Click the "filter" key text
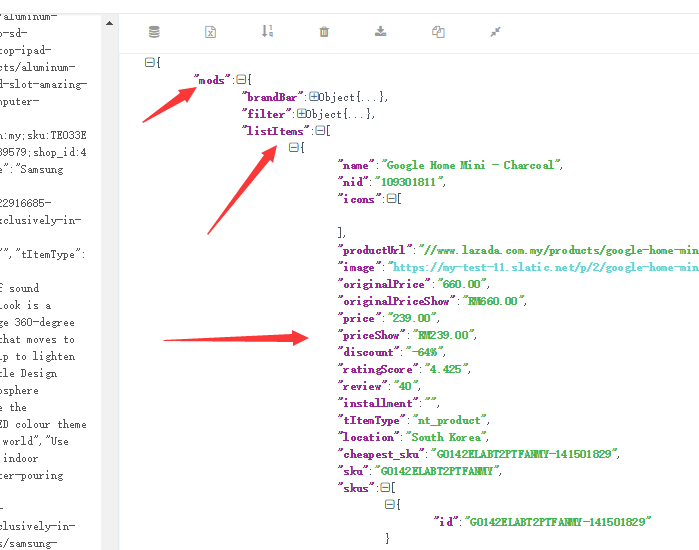699x550 pixels. [x=266, y=114]
